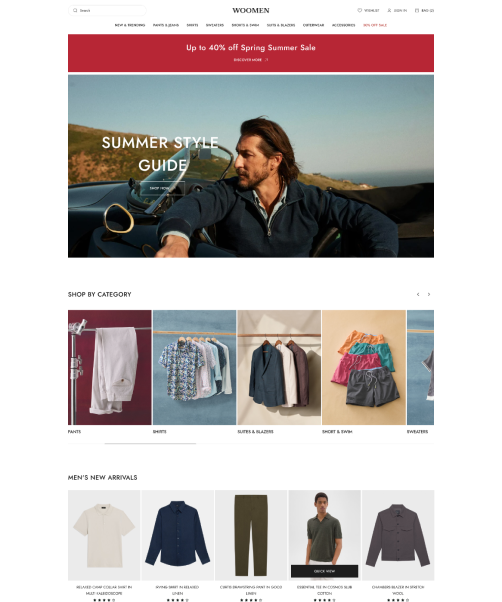Go to previous category with left arrow
The width and height of the screenshot is (502, 602).
418,294
